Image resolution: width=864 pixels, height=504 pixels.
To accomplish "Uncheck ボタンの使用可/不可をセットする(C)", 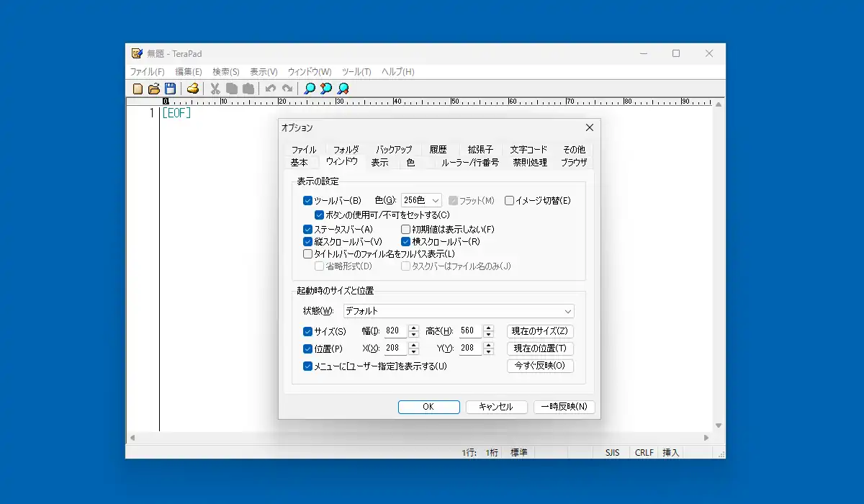I will 320,215.
